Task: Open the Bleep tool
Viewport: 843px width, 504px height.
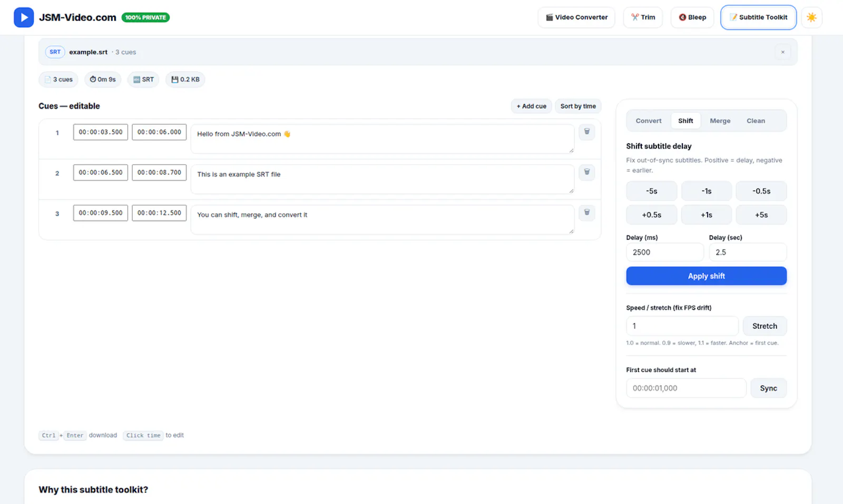Action: [x=692, y=17]
